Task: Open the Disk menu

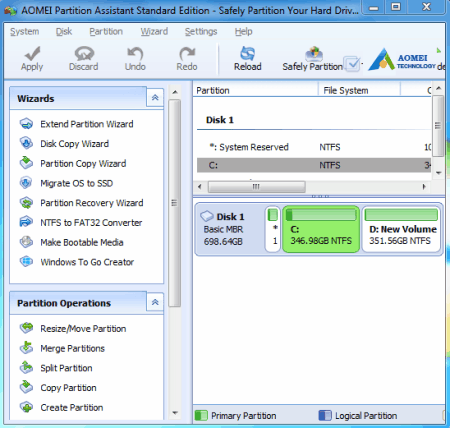Action: pos(64,31)
